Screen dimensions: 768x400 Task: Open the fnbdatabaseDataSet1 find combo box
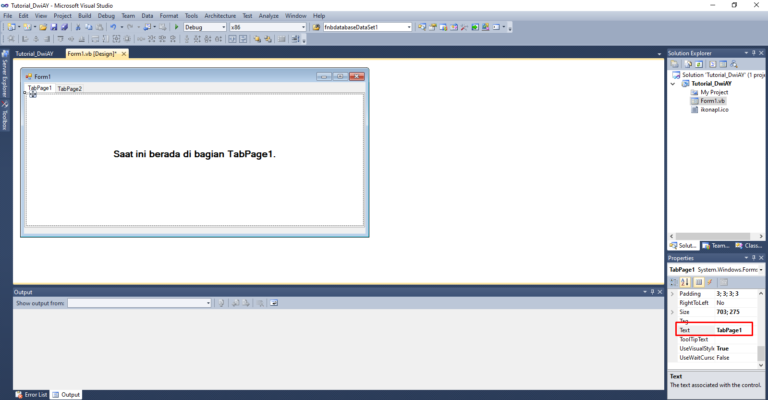click(x=409, y=27)
